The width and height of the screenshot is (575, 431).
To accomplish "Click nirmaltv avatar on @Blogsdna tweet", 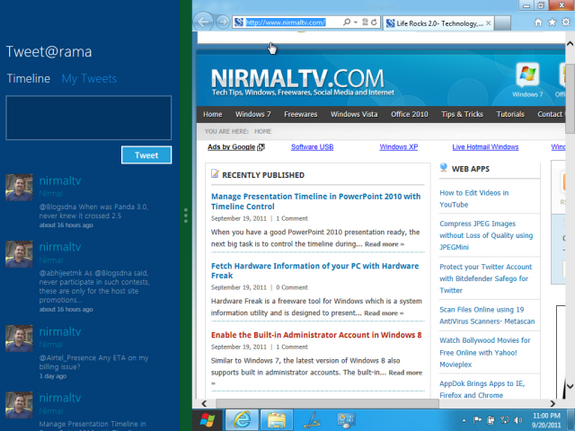I will point(19,187).
